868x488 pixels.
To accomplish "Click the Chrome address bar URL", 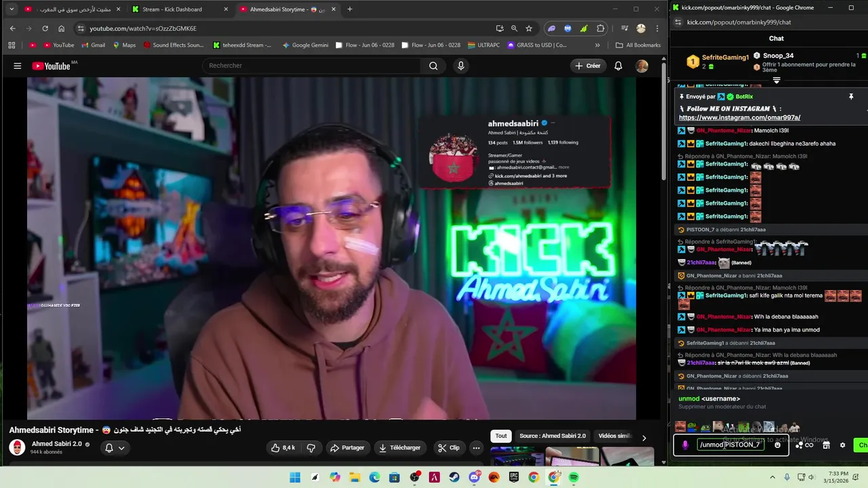I will pos(143,28).
